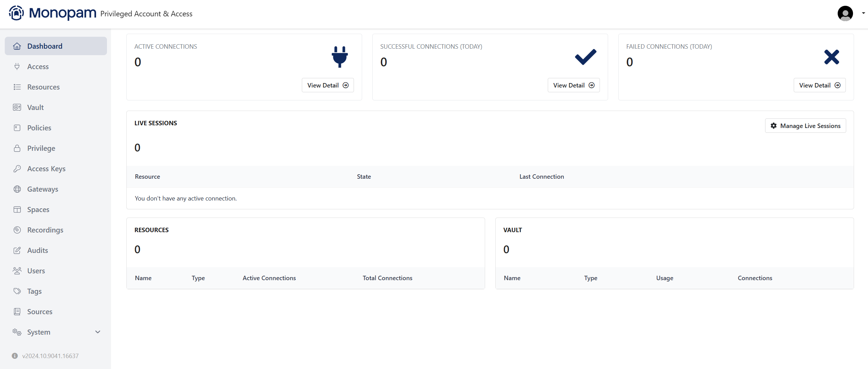Go to the Policies page

tap(39, 128)
